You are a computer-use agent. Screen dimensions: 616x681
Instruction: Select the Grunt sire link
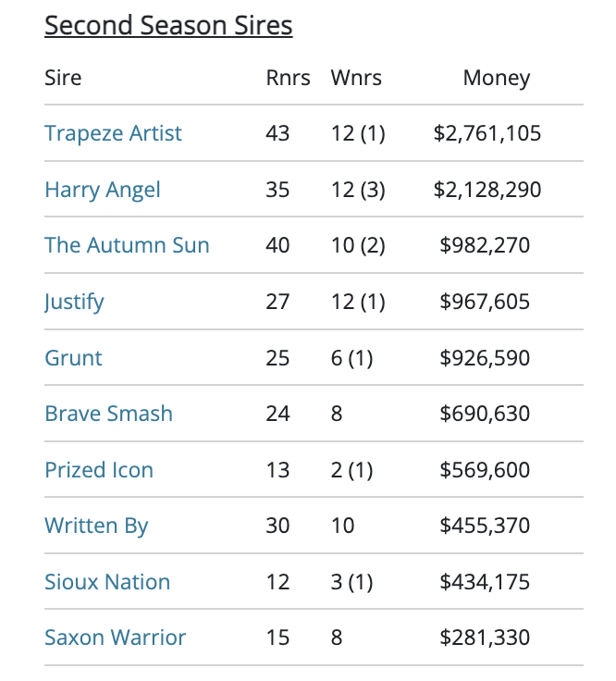(73, 358)
